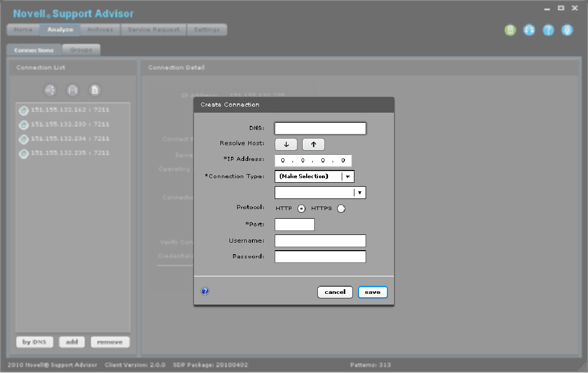This screenshot has height=373, width=588.
Task: Open the Connection Type (Make Selection) dropdown
Action: [x=314, y=176]
